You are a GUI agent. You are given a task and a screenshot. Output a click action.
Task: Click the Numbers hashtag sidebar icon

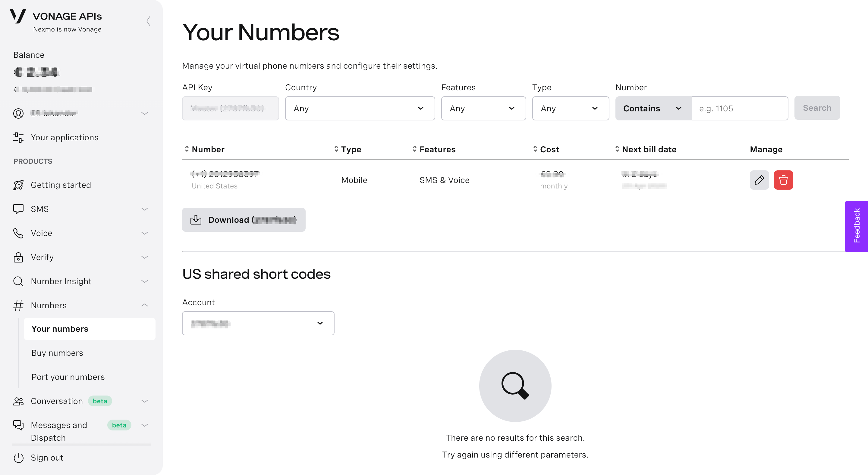[x=18, y=305]
